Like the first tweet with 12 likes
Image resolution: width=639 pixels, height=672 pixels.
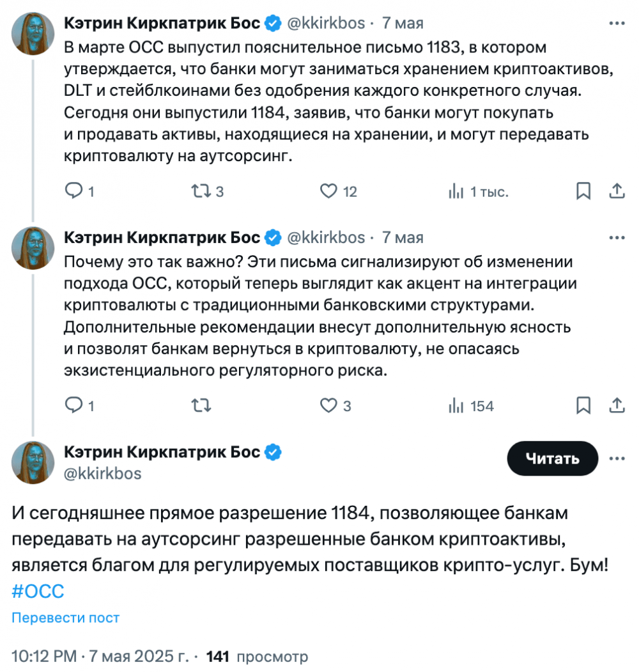tap(338, 191)
